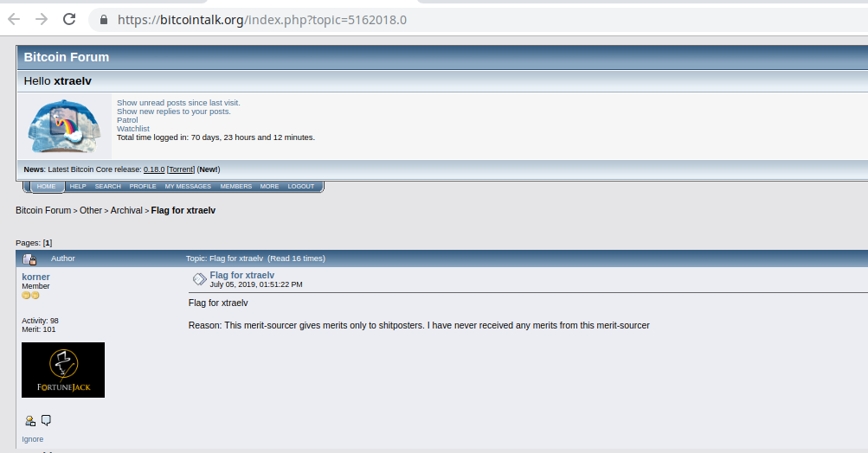Click the cap avatar of xtraelv
This screenshot has height=453, width=868.
point(64,126)
